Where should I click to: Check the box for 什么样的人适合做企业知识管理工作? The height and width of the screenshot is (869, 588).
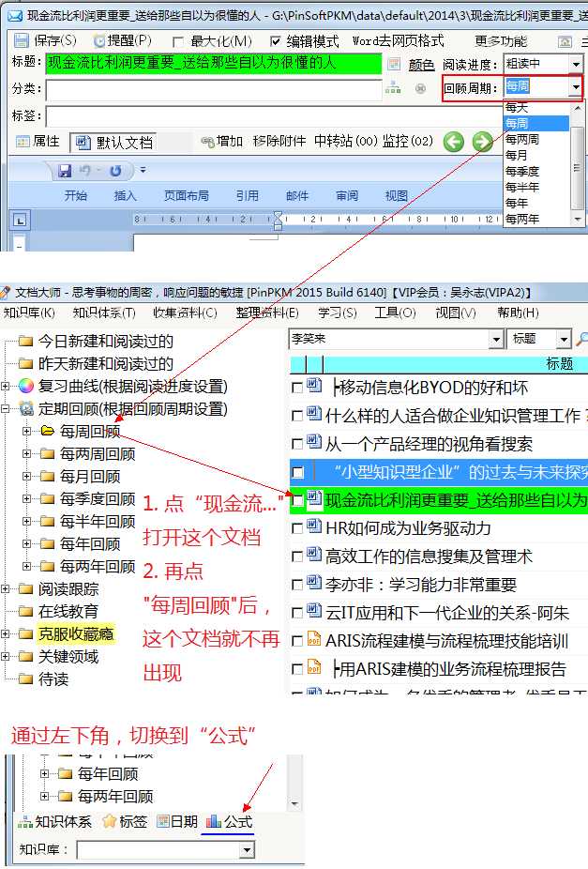click(297, 416)
